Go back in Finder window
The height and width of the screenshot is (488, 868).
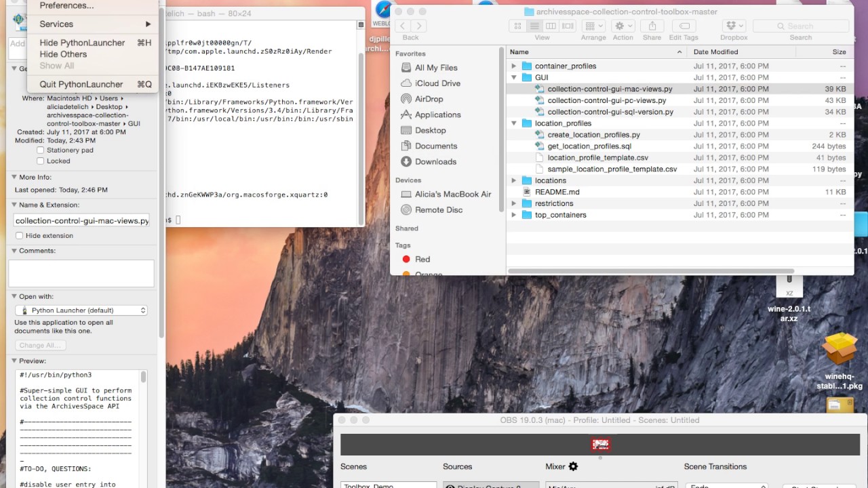(403, 26)
